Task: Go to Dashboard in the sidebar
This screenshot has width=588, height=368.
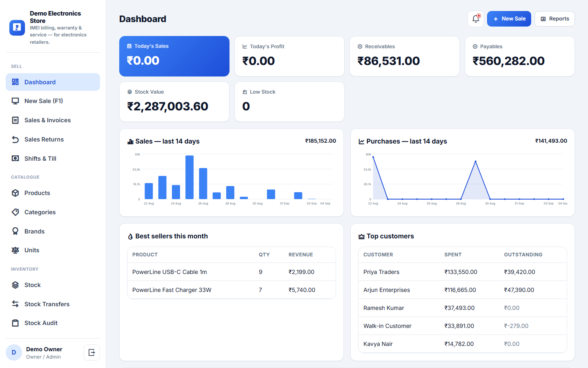Action: (x=53, y=82)
